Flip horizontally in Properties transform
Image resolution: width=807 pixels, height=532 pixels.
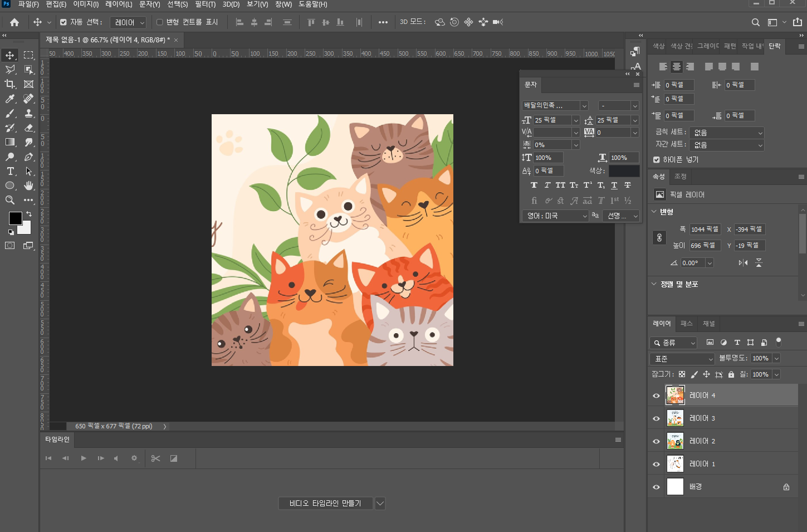pos(743,263)
